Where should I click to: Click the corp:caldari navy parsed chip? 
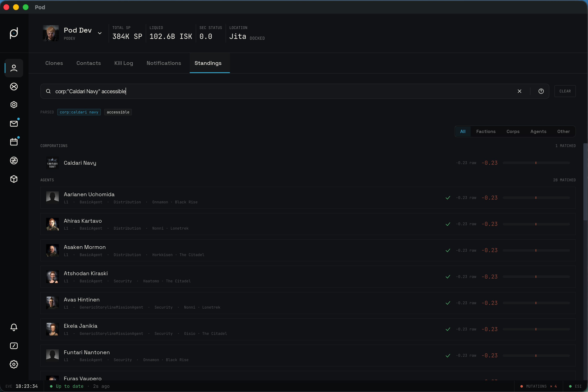click(79, 112)
